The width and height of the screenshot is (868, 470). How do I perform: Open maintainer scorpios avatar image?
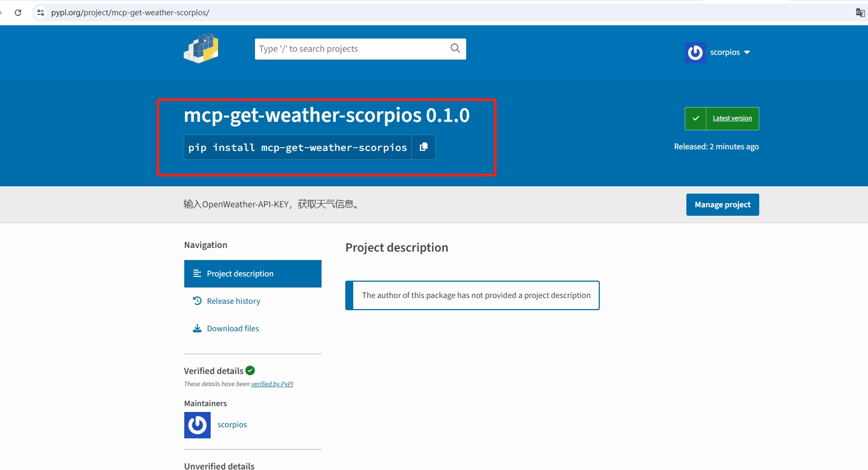pyautogui.click(x=197, y=425)
